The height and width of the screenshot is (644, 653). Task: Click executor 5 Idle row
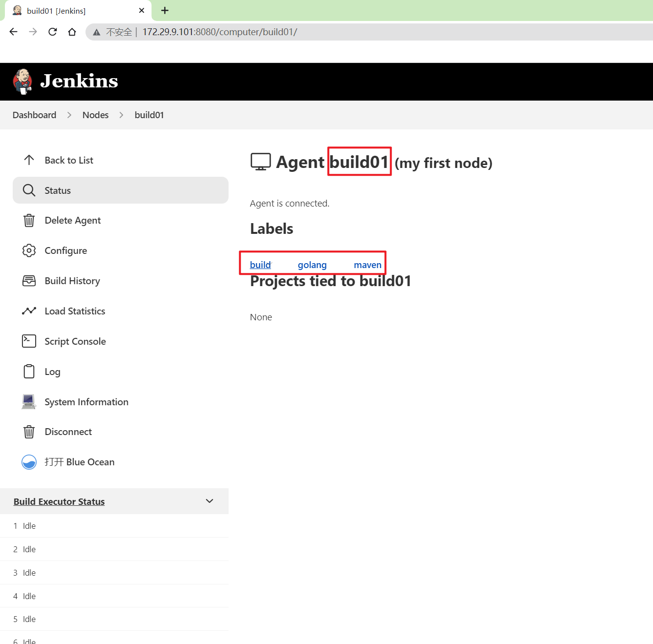[x=114, y=619]
